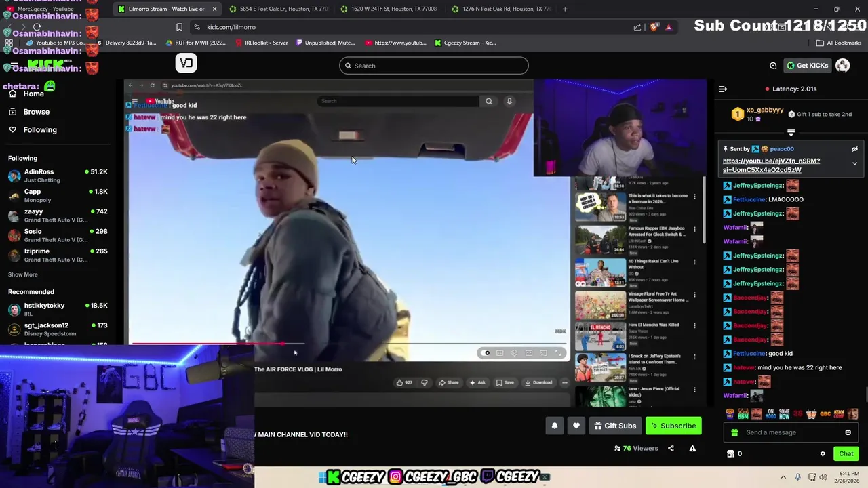This screenshot has height=488, width=868.
Task: Select the ON HOOD emote
Action: click(770, 414)
